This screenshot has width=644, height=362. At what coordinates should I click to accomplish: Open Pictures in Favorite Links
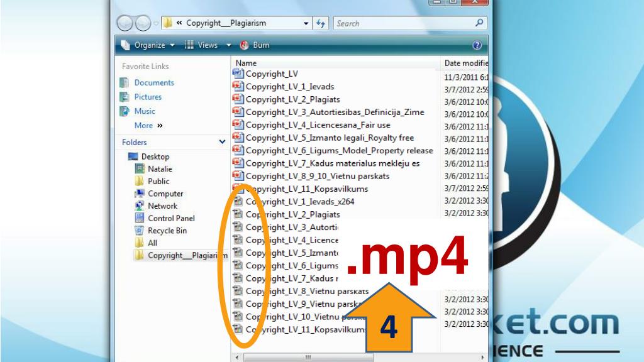click(x=148, y=97)
